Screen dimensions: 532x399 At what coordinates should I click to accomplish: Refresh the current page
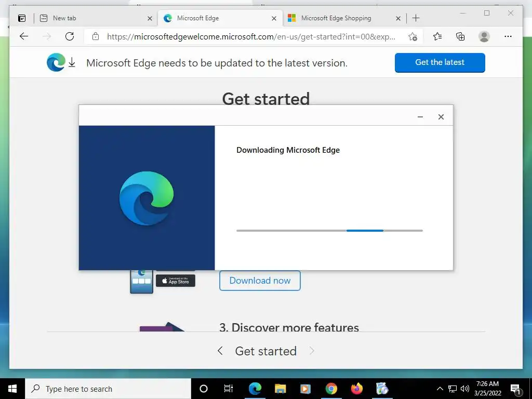70,36
